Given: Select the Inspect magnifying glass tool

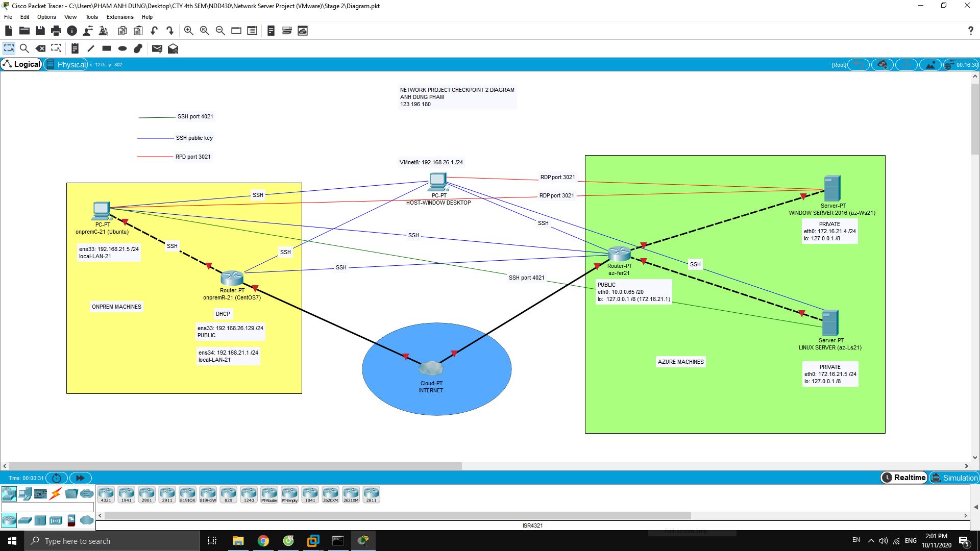Looking at the screenshot, I should tap(24, 48).
